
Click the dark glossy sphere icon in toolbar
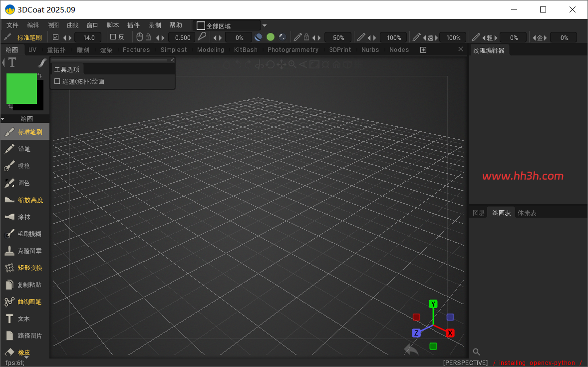pos(283,37)
